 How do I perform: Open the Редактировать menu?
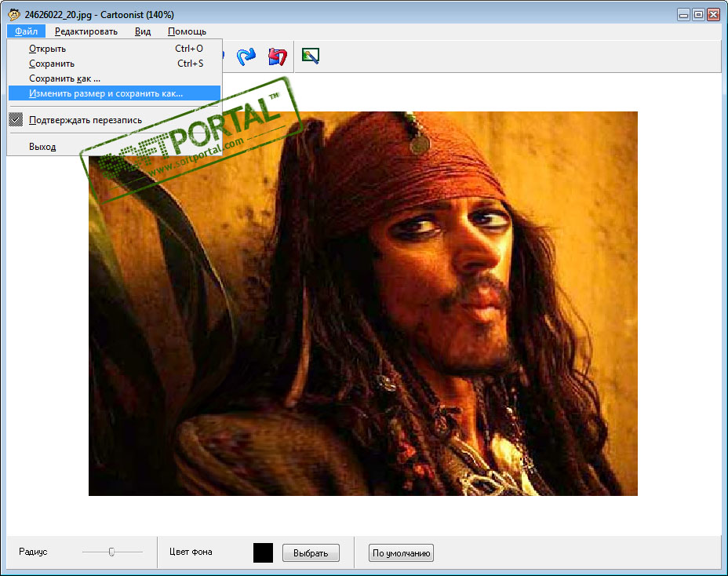tap(86, 31)
